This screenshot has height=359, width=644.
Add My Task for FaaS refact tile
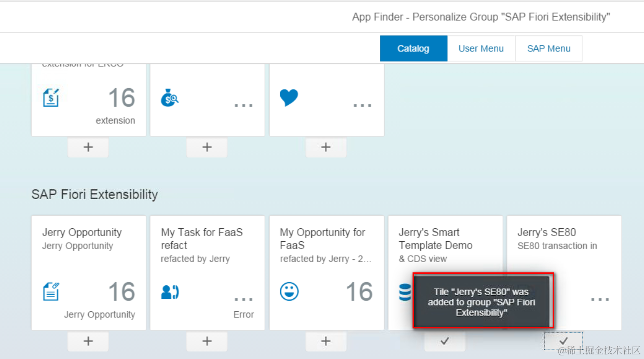pyautogui.click(x=207, y=341)
